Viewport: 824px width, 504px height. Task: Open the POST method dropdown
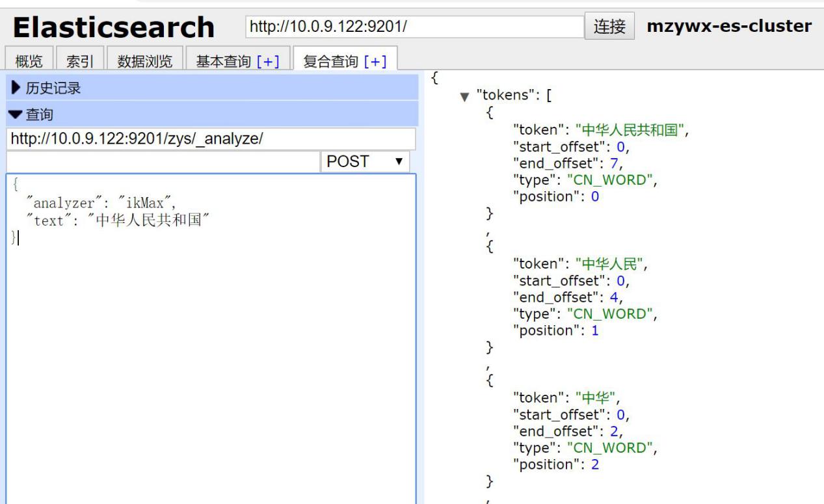coord(365,161)
